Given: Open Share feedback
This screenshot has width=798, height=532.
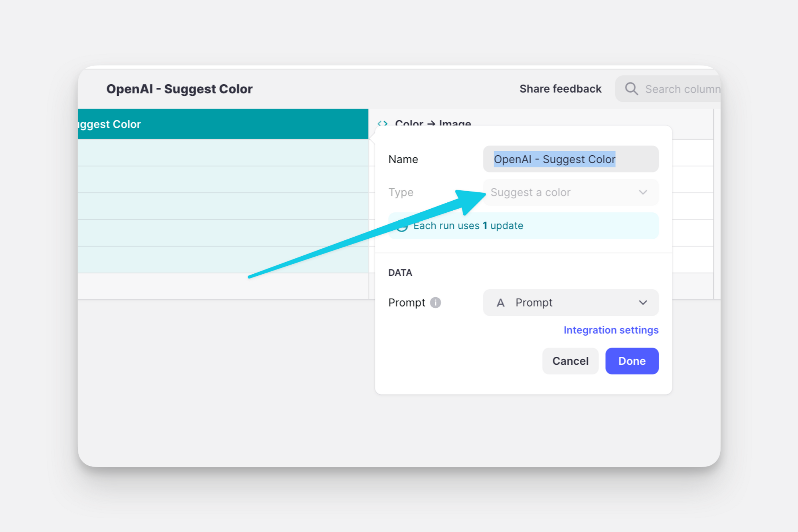Looking at the screenshot, I should [x=560, y=89].
